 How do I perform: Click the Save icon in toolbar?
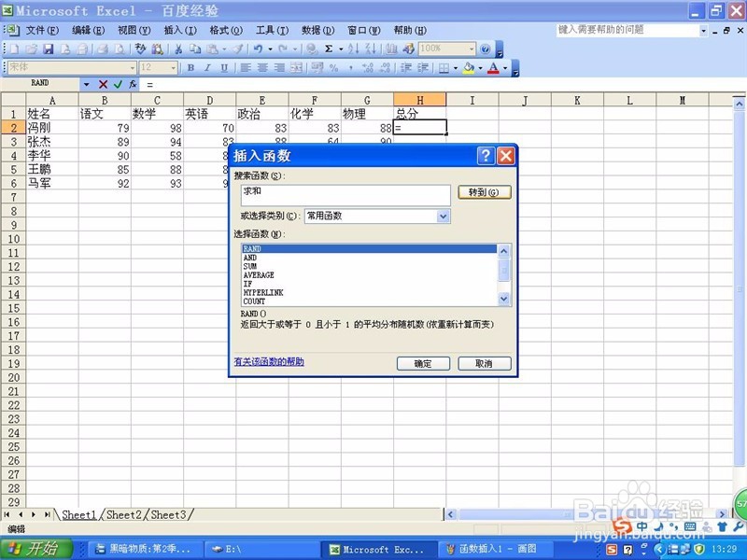pyautogui.click(x=49, y=49)
